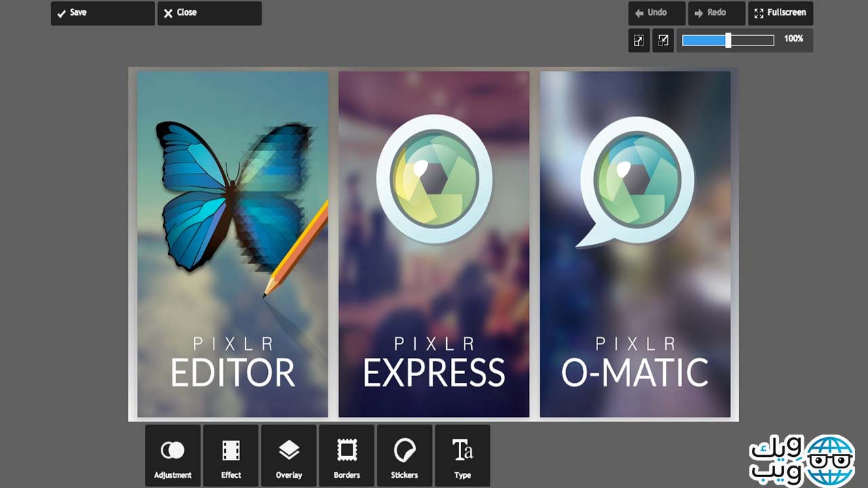
Task: Click the Pixlr O-Matic panel
Action: (635, 244)
